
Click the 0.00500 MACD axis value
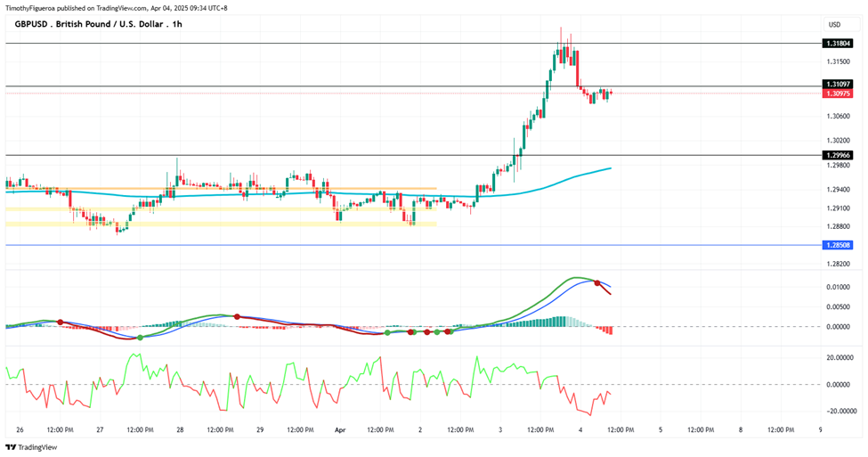838,306
